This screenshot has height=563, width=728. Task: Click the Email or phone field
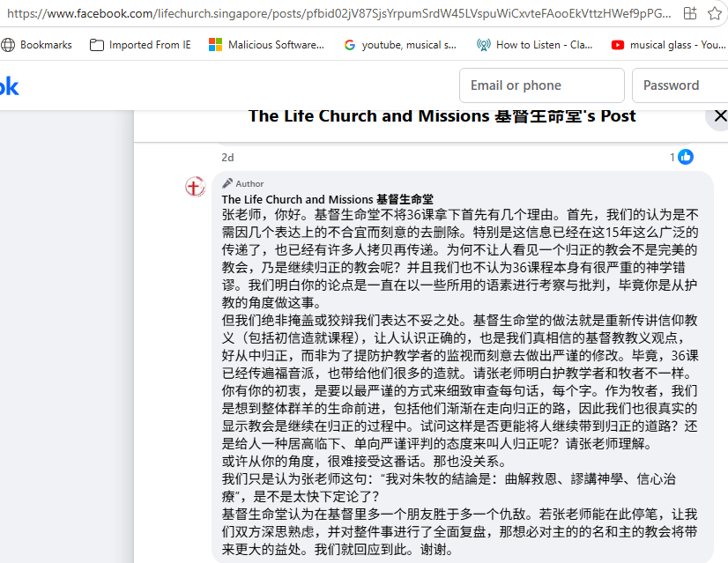542,85
